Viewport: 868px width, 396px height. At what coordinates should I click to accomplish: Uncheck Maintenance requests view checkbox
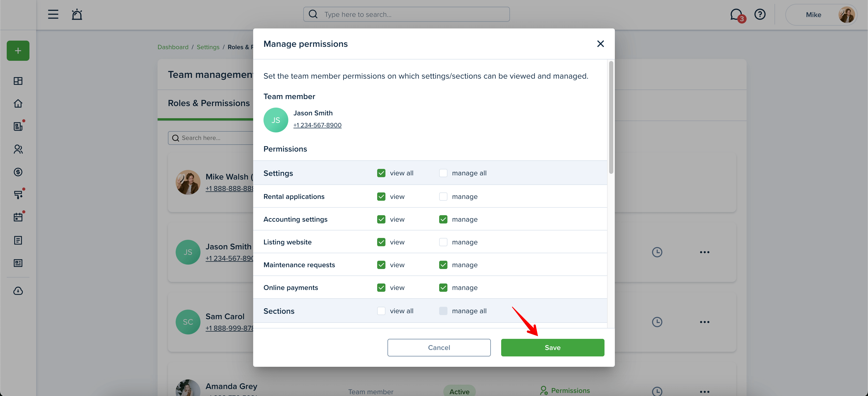(381, 265)
